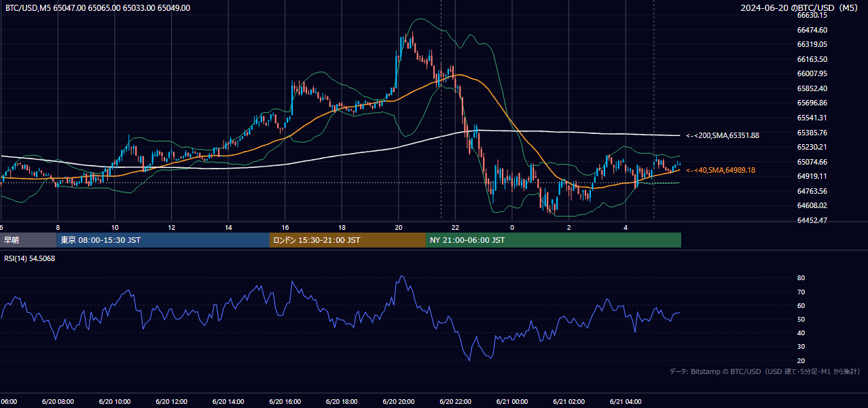Click price axis value 64608.02

[x=812, y=205]
